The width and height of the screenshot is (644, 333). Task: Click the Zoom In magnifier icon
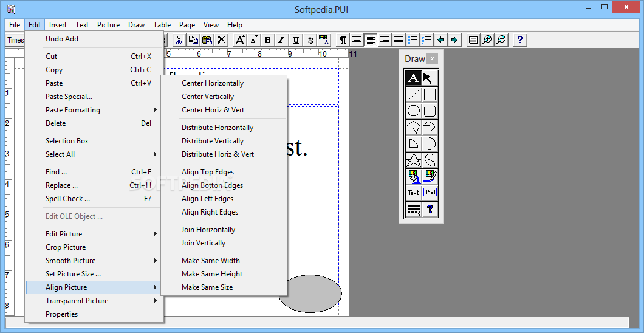pos(487,40)
